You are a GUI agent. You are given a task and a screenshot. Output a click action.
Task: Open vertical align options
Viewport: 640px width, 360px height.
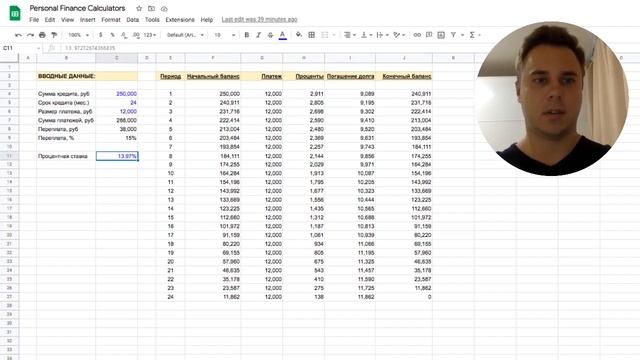[367, 35]
